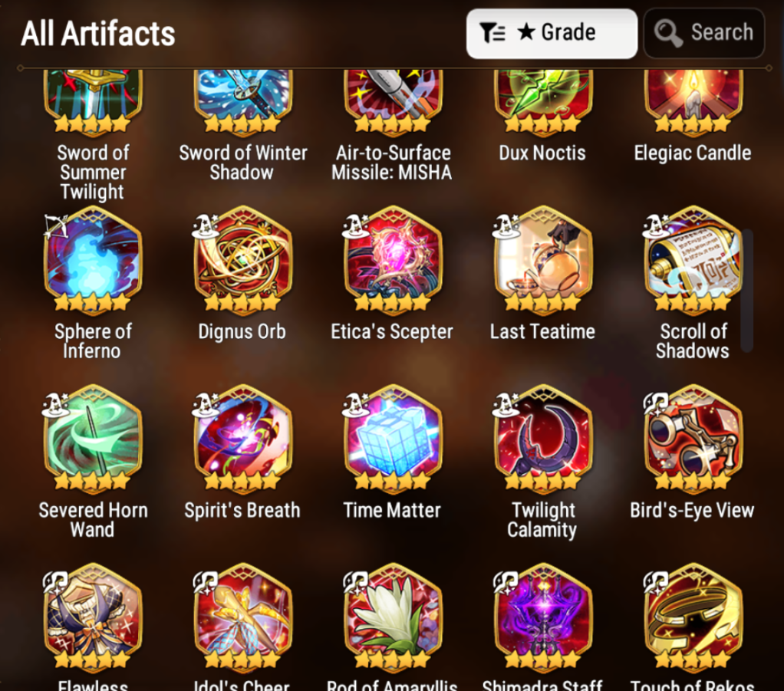Pick the Touch of Rekos ring artifact
The width and height of the screenshot is (784, 691).
[x=693, y=618]
